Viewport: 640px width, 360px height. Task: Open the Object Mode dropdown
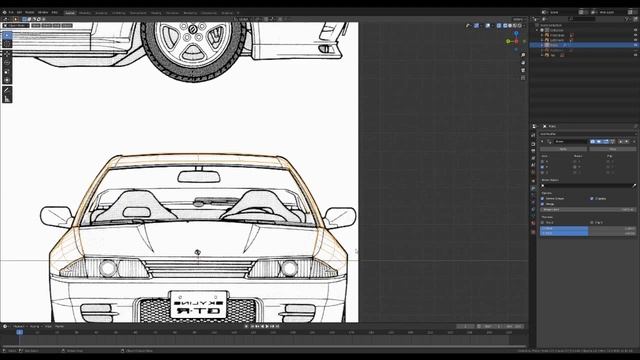(x=16, y=25)
